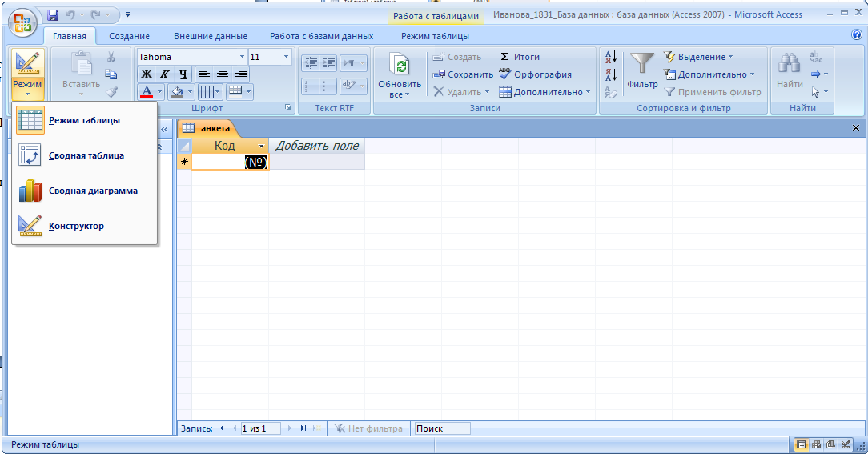Click the record number field

click(x=260, y=428)
